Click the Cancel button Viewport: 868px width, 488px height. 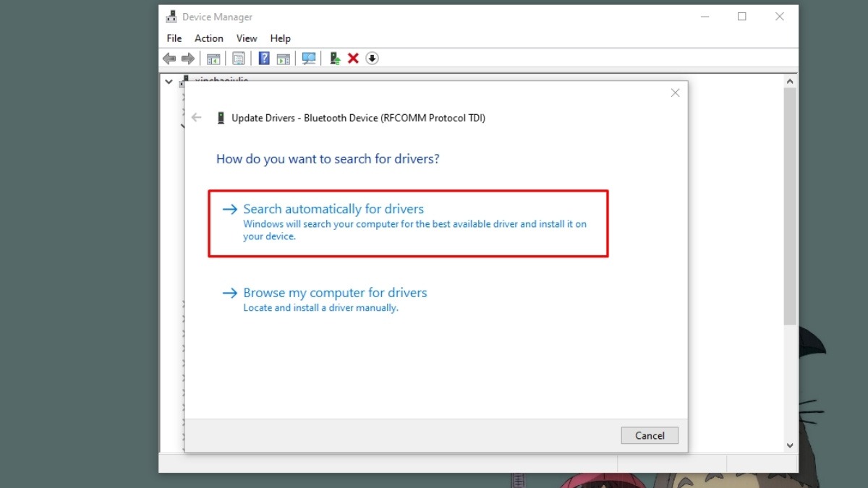pos(650,435)
